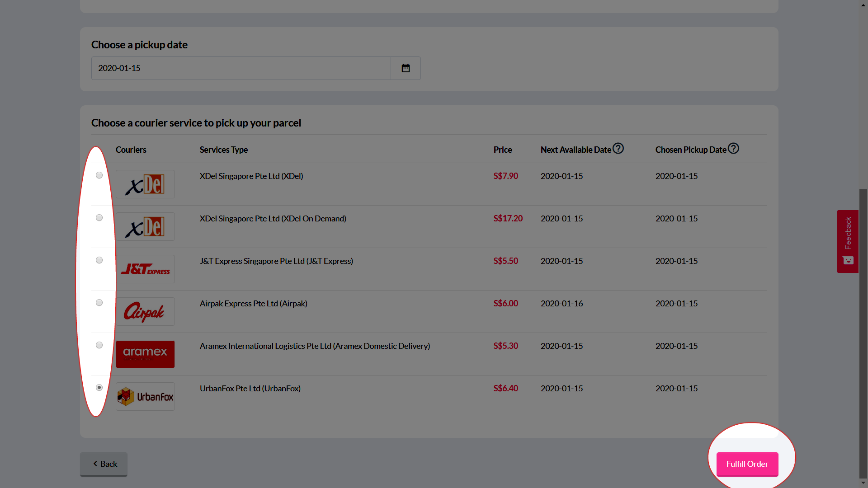Click the J&T Express courier logo
The height and width of the screenshot is (488, 868).
(145, 269)
